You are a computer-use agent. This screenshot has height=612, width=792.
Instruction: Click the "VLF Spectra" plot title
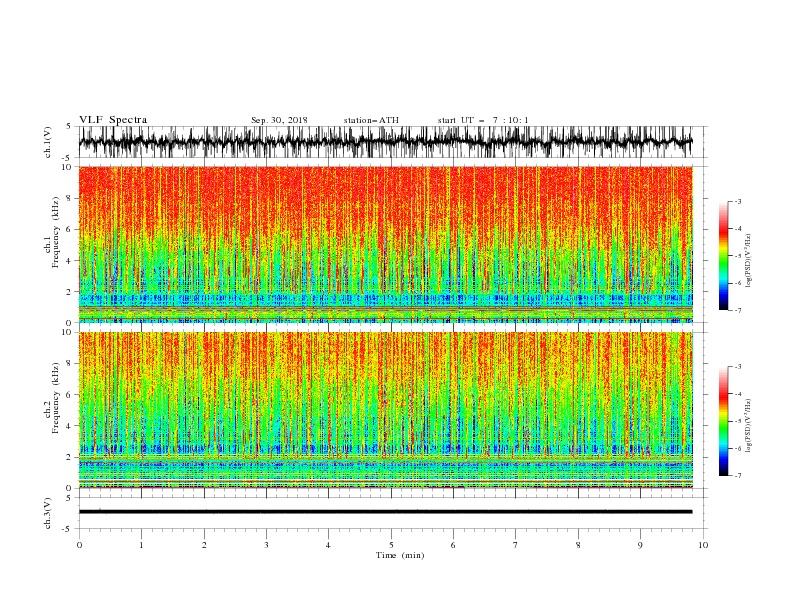tap(113, 120)
